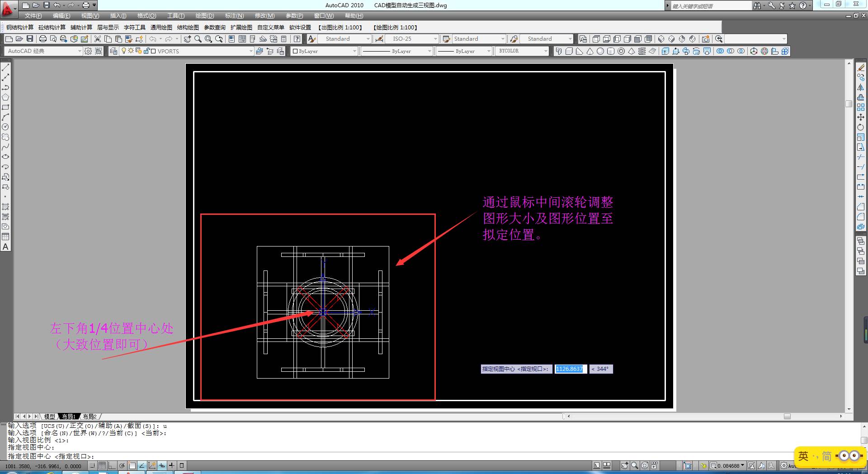Click the 【绘图比例 1:100】 item

pos(396,28)
